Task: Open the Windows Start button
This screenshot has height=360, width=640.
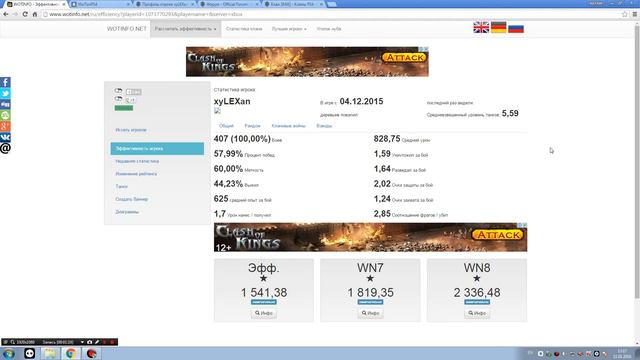Action: pos(9,353)
